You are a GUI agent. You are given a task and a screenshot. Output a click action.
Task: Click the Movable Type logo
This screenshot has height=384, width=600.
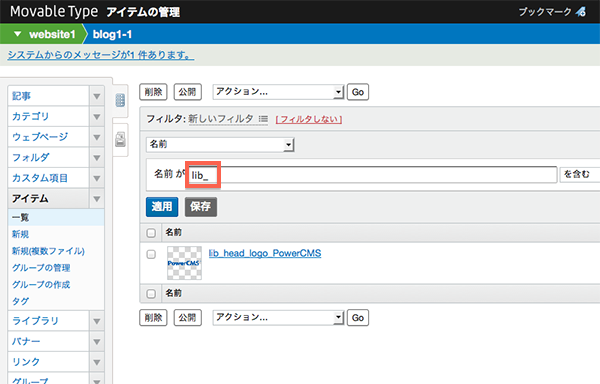(54, 11)
